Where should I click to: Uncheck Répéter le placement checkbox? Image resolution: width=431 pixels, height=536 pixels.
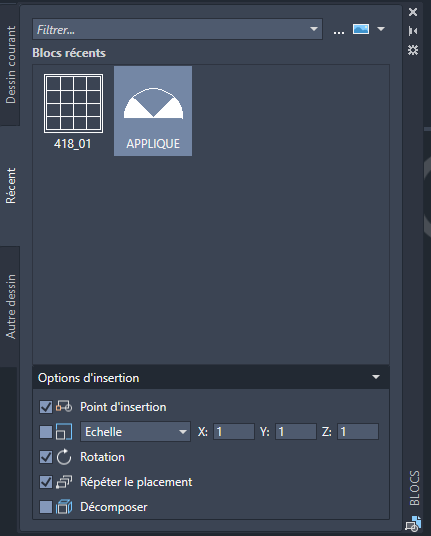[46, 482]
